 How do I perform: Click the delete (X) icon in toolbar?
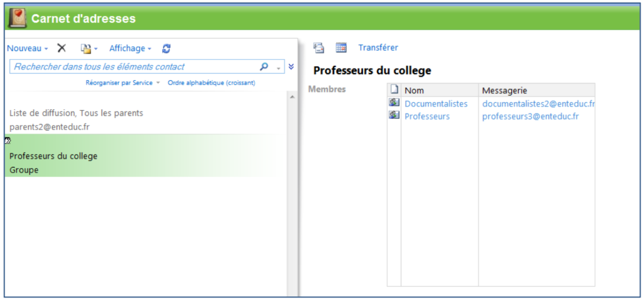pyautogui.click(x=62, y=48)
